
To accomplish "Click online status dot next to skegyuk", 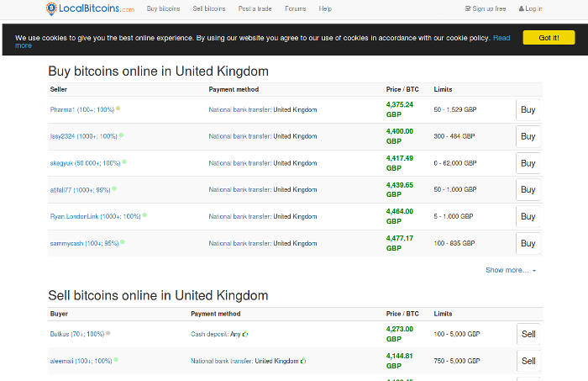I will pos(124,162).
